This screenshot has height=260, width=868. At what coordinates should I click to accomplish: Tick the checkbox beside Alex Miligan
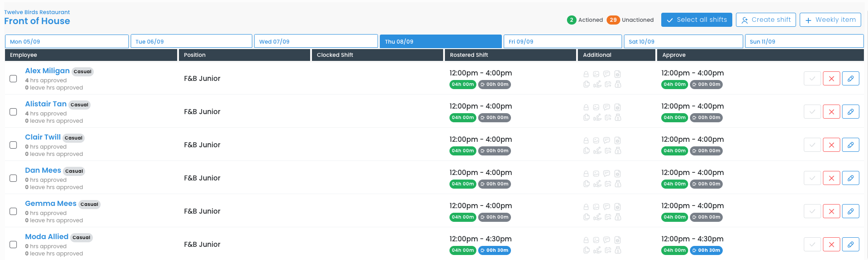click(14, 79)
